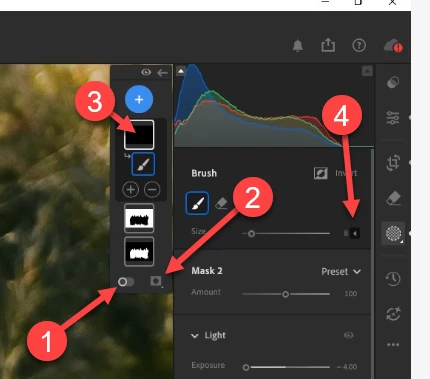430x379 pixels.
Task: Open the overlay options square icon
Action: pos(156,281)
